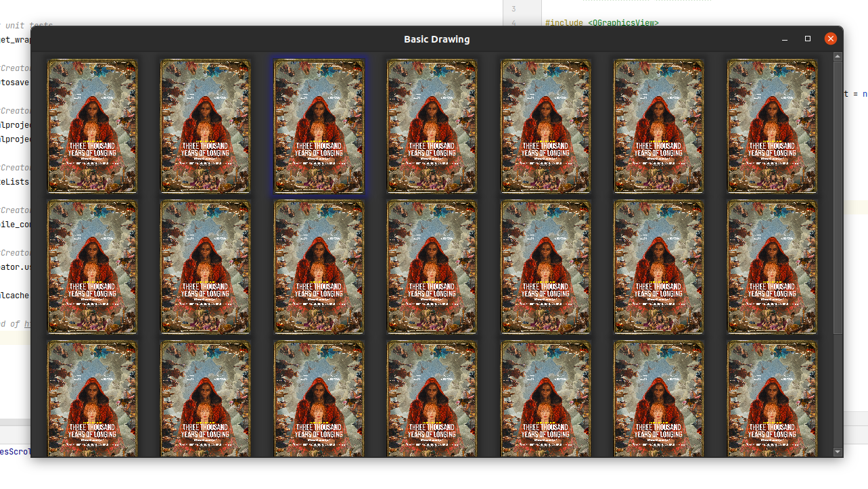Screen dimensions: 868x489
Task: Click line number 3 in the editor gutter
Action: 513,9
